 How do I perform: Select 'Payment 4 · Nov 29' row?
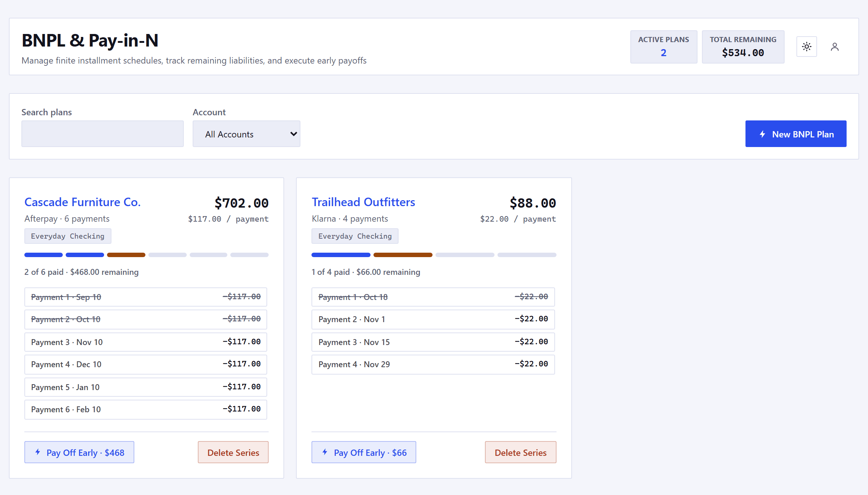click(x=433, y=364)
